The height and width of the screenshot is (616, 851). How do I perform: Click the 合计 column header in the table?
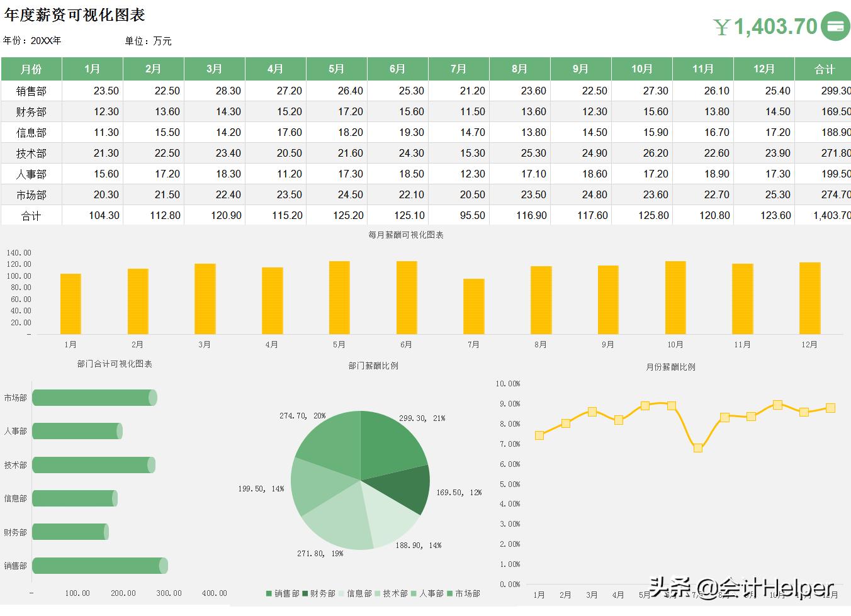(x=824, y=69)
